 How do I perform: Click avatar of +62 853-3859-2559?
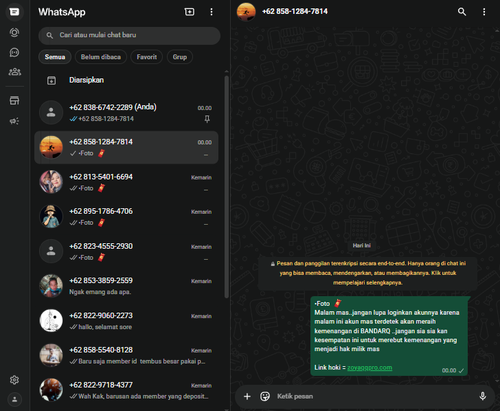[51, 286]
